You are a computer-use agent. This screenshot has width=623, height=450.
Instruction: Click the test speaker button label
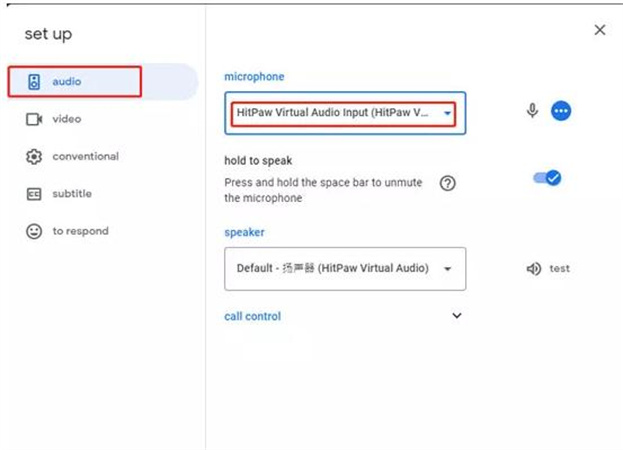coord(560,269)
